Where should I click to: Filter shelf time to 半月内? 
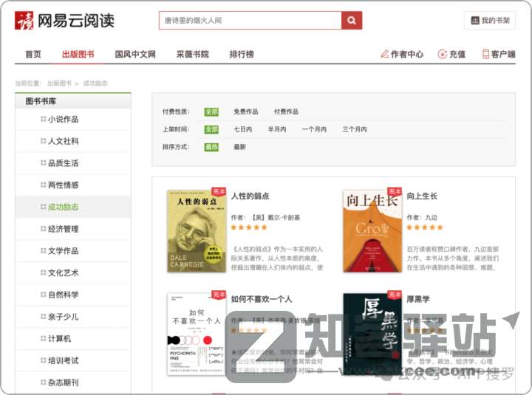(x=277, y=129)
